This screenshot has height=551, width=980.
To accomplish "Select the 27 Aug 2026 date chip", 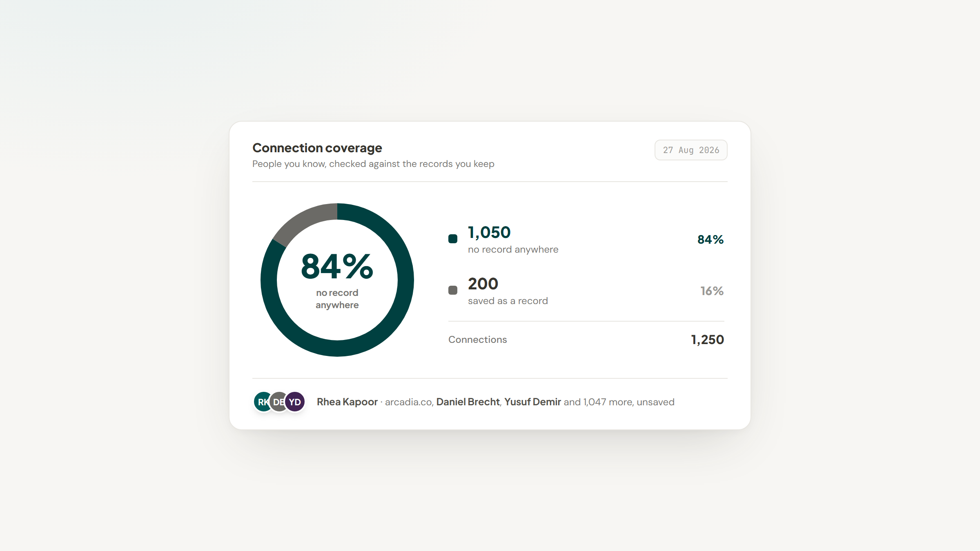I will tap(691, 150).
